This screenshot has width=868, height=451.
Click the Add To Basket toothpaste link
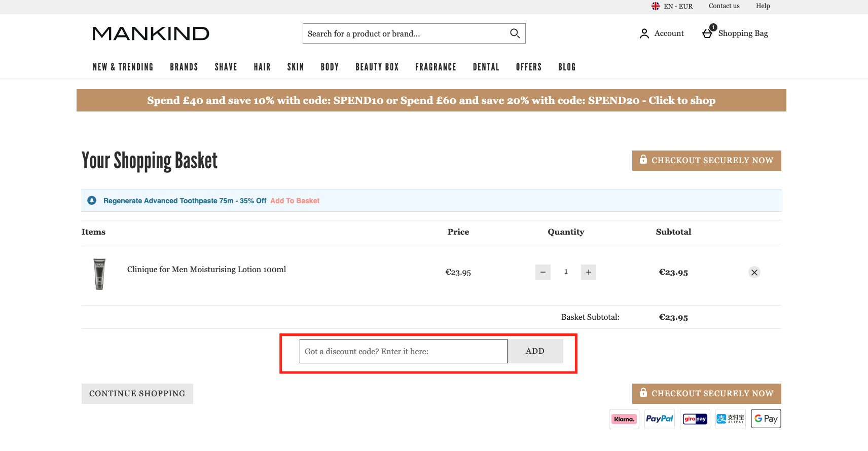tap(295, 201)
